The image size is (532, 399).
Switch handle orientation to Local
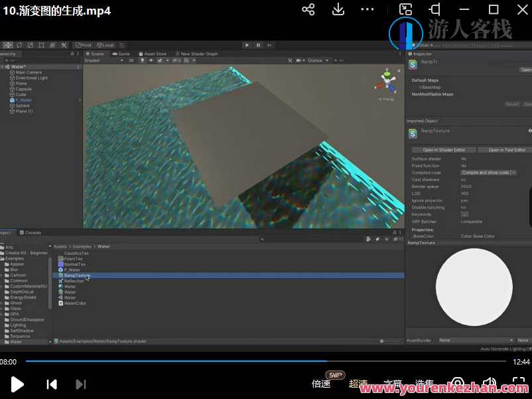click(104, 45)
